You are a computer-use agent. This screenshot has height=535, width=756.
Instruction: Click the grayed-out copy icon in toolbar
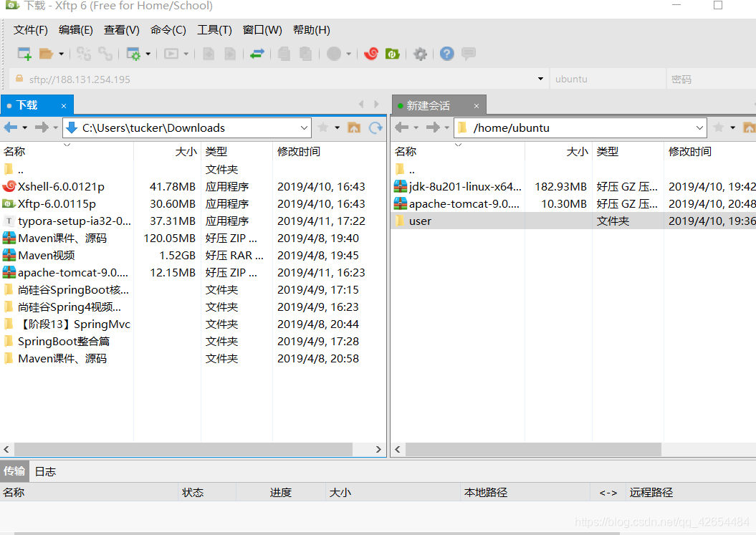284,54
